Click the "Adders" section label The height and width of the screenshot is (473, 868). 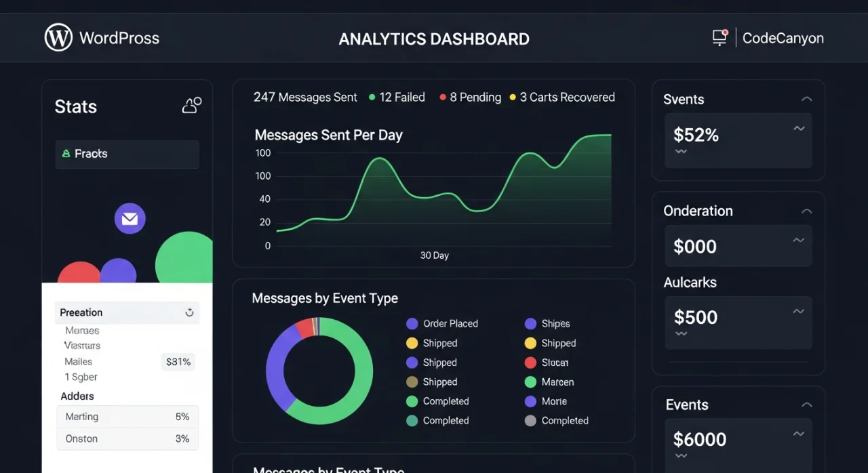coord(77,396)
